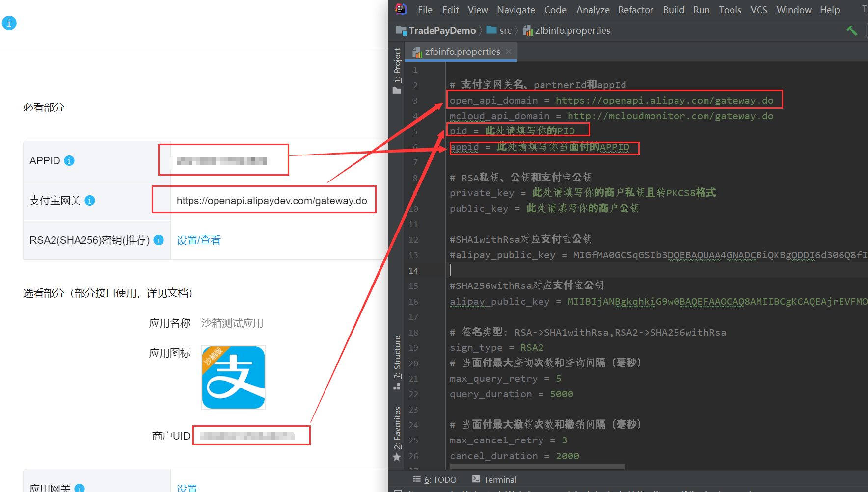Open the Help menu

pyautogui.click(x=830, y=10)
